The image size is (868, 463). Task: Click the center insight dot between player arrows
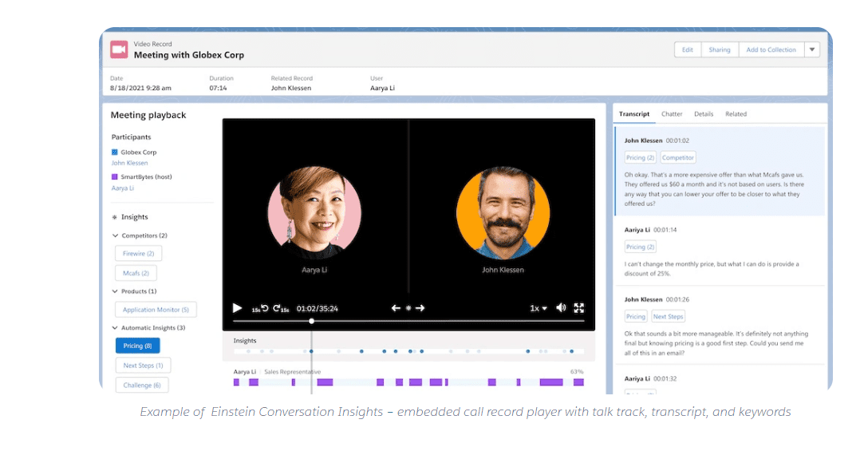pos(408,308)
